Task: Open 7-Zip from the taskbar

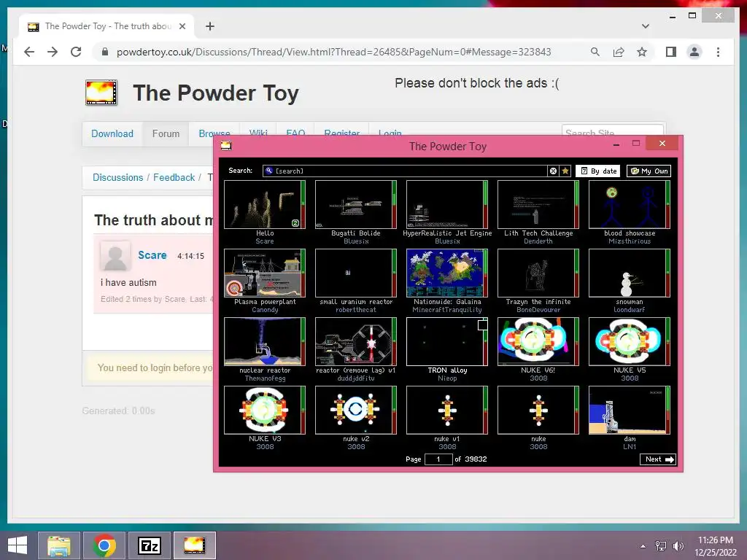Action: pyautogui.click(x=149, y=545)
